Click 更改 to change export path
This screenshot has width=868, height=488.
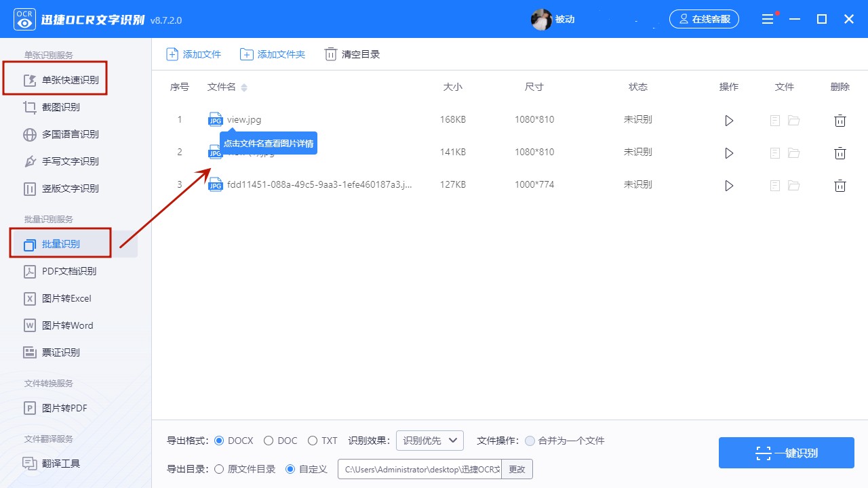[x=517, y=468]
